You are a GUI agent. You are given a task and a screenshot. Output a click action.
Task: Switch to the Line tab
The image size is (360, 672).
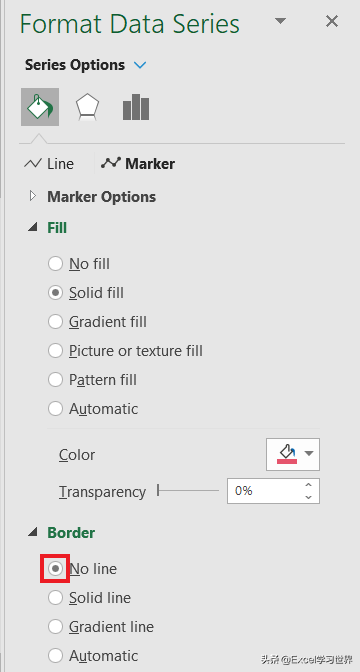pyautogui.click(x=49, y=164)
